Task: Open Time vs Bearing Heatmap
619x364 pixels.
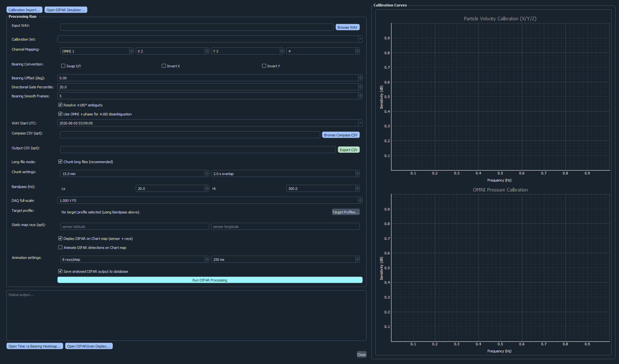Action: pos(34,346)
